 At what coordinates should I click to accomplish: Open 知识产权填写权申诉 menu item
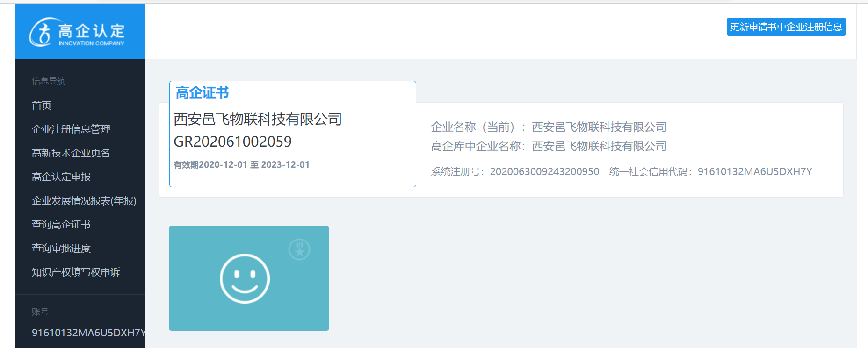click(x=76, y=272)
